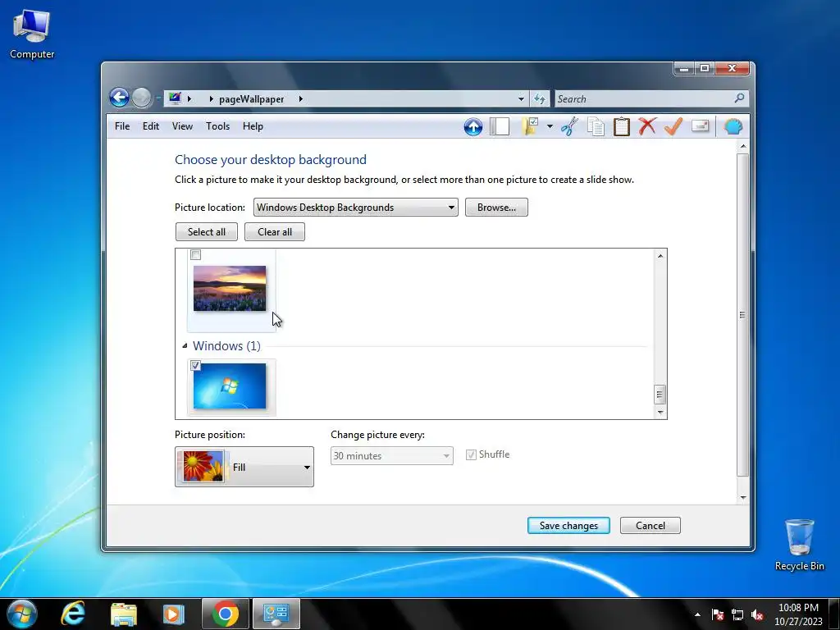Click the Control Panel taskbar button
Viewport: 840px width, 630px height.
[276, 614]
